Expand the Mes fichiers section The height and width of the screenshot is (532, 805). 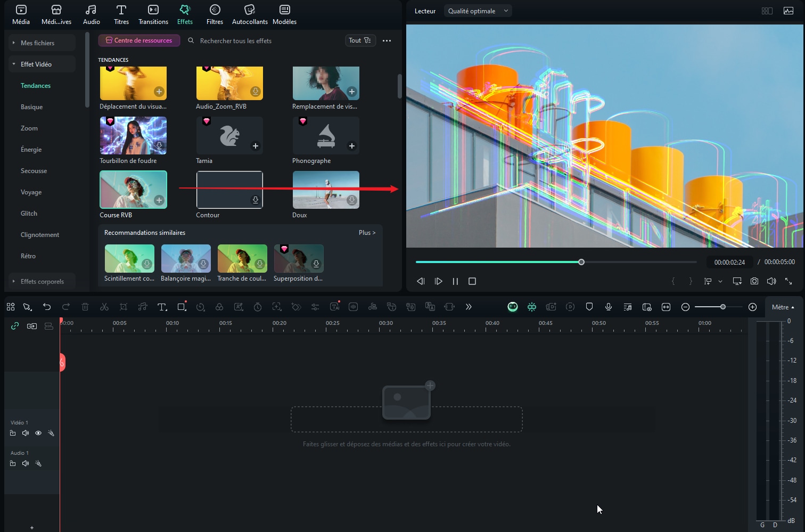pos(42,43)
